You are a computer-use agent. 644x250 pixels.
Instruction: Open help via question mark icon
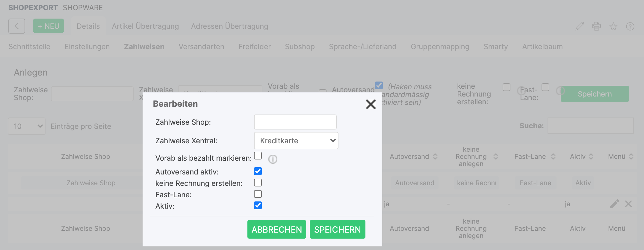pos(630,26)
